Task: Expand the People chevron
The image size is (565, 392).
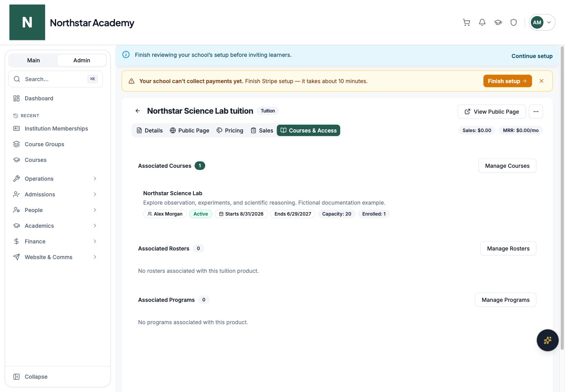Action: tap(95, 210)
